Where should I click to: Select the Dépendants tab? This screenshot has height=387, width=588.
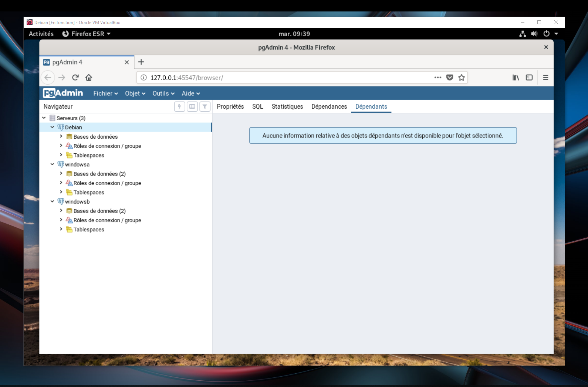pyautogui.click(x=371, y=106)
